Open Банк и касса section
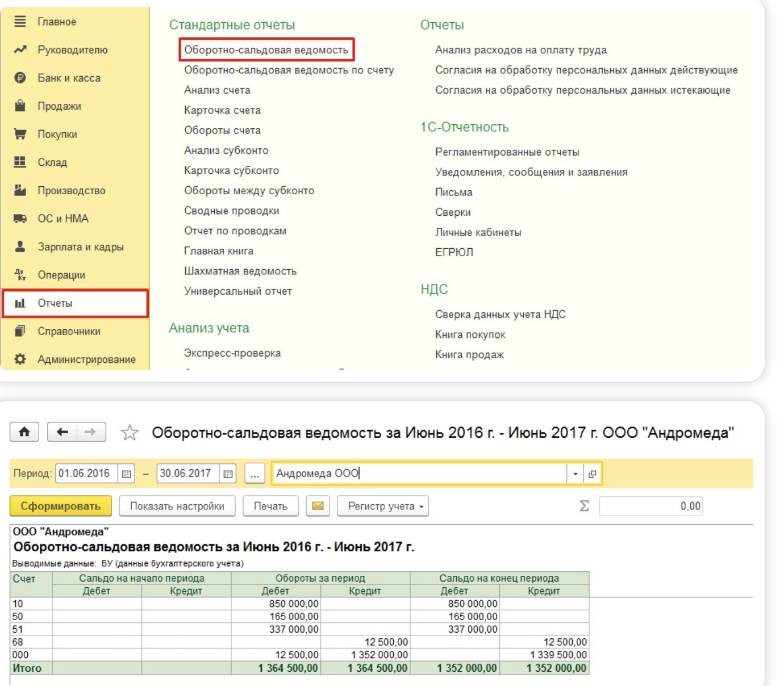This screenshot has height=686, width=784. tap(69, 78)
